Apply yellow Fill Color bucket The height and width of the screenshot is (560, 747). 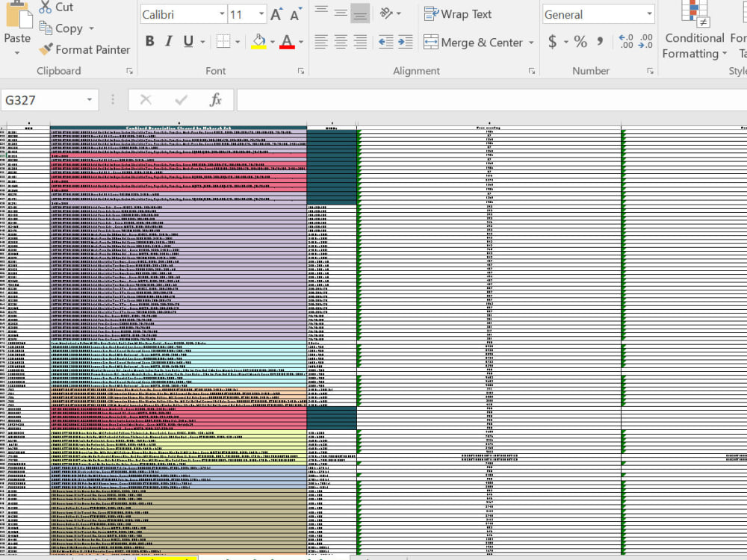258,41
